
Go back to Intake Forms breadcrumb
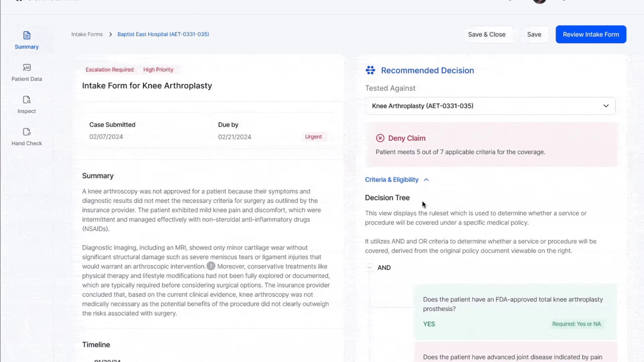pos(87,34)
